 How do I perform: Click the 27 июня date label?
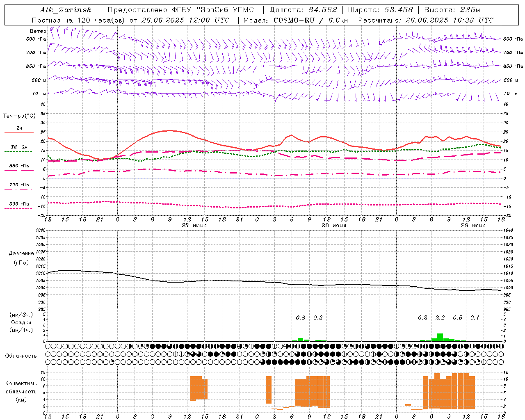(x=194, y=226)
